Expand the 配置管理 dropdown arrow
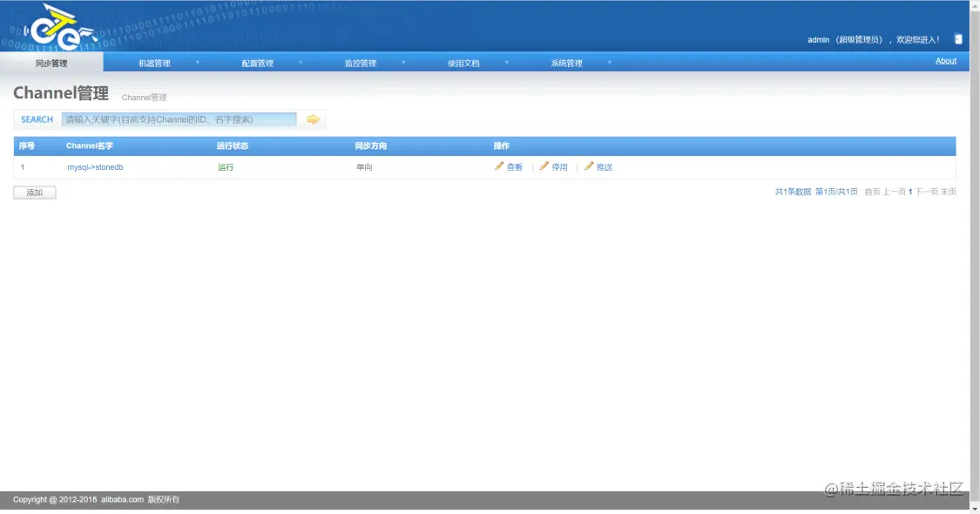This screenshot has height=514, width=980. point(301,63)
